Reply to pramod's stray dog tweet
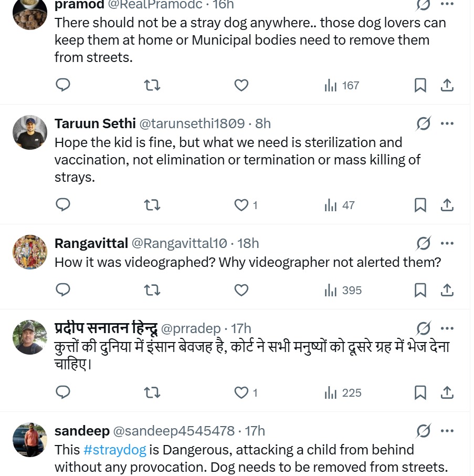 tap(63, 85)
